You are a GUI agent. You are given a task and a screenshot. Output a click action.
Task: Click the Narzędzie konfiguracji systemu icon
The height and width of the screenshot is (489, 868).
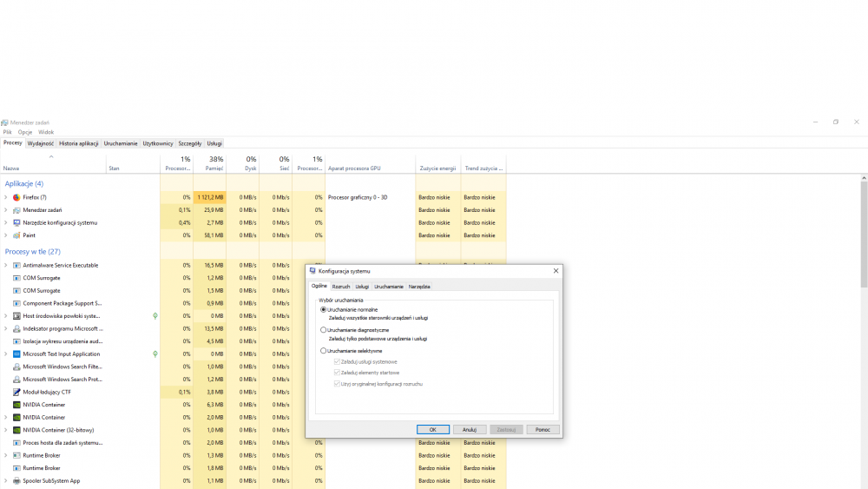tap(16, 222)
